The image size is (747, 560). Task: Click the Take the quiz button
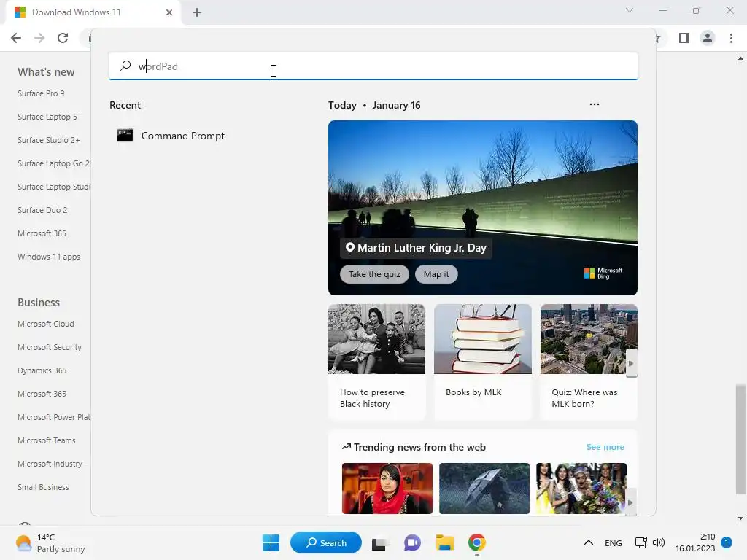click(374, 274)
